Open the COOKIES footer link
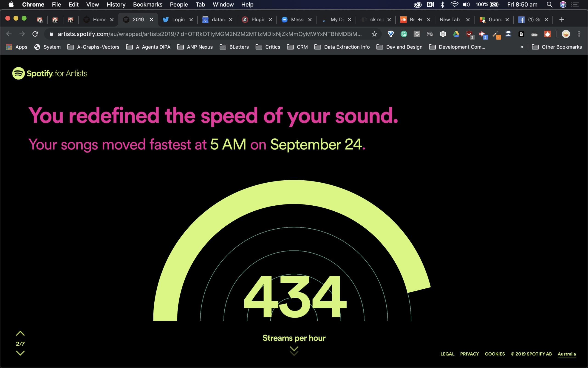Image resolution: width=588 pixels, height=368 pixels. tap(495, 354)
